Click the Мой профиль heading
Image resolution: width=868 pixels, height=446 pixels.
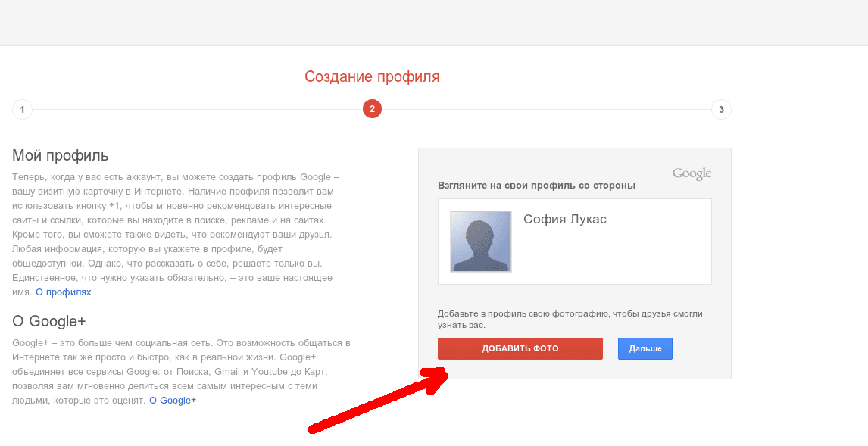point(61,155)
